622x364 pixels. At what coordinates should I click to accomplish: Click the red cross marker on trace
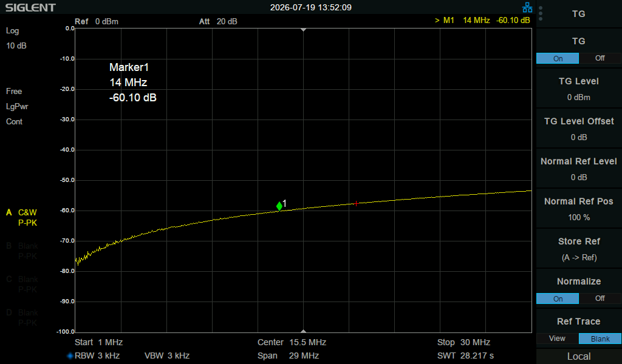356,204
